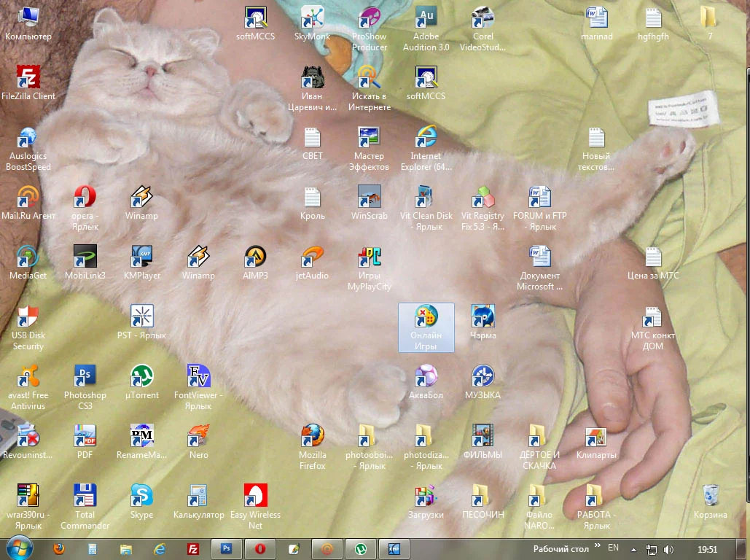Open the Internet Explorer (64... shortcut

[426, 149]
